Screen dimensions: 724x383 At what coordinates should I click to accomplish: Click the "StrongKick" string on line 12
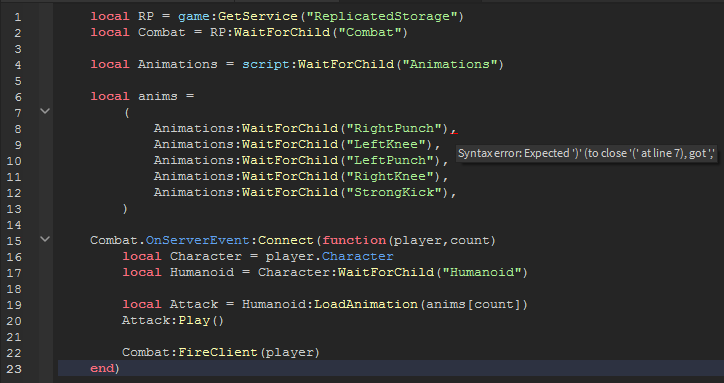coord(394,192)
